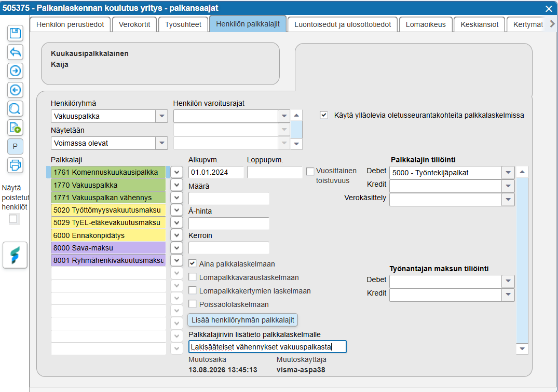Viewport: 558px width, 392px height.
Task: Click the save diskette icon
Action: [15, 33]
